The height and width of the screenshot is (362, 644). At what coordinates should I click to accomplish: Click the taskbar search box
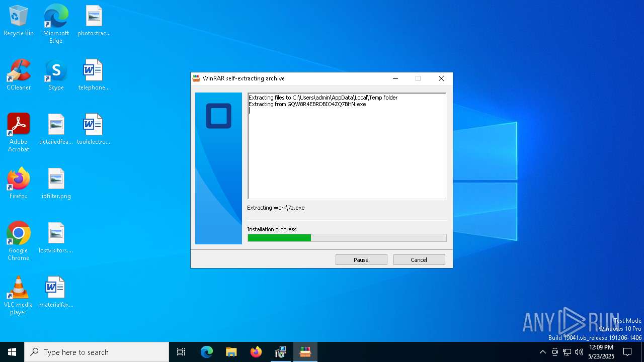[x=97, y=352]
